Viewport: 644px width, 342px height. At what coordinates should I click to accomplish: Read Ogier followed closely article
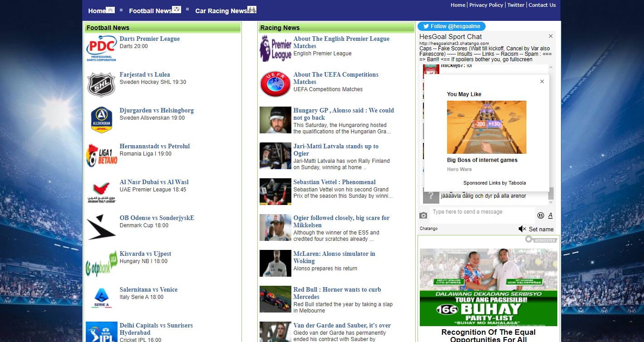[x=341, y=222]
